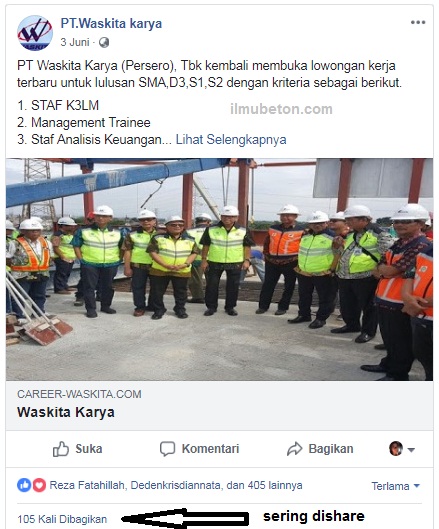Expand post text via Lihat Selengkapnya

coord(231,139)
